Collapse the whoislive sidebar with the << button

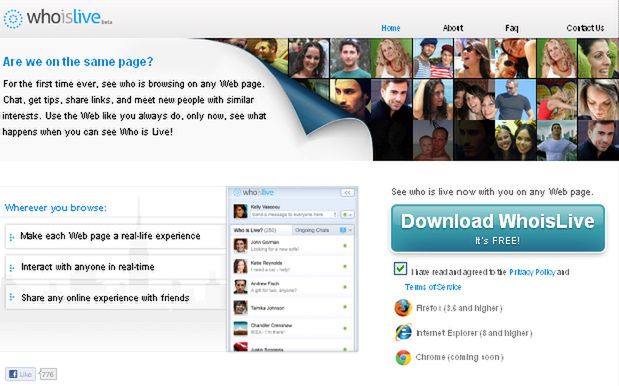347,193
